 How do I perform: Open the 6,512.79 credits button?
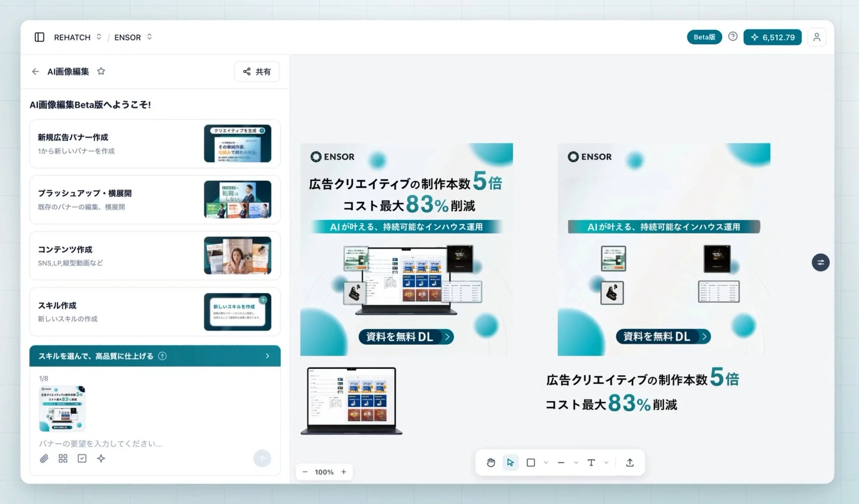point(772,37)
